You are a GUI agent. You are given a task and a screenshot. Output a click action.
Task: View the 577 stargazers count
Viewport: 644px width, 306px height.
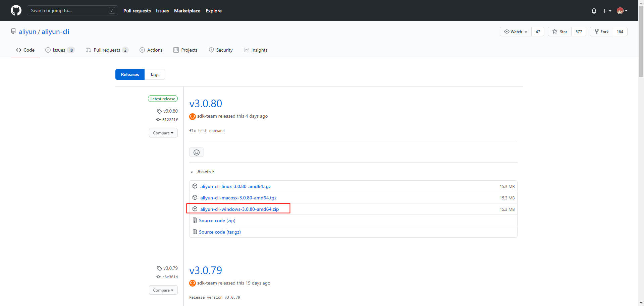[579, 32]
